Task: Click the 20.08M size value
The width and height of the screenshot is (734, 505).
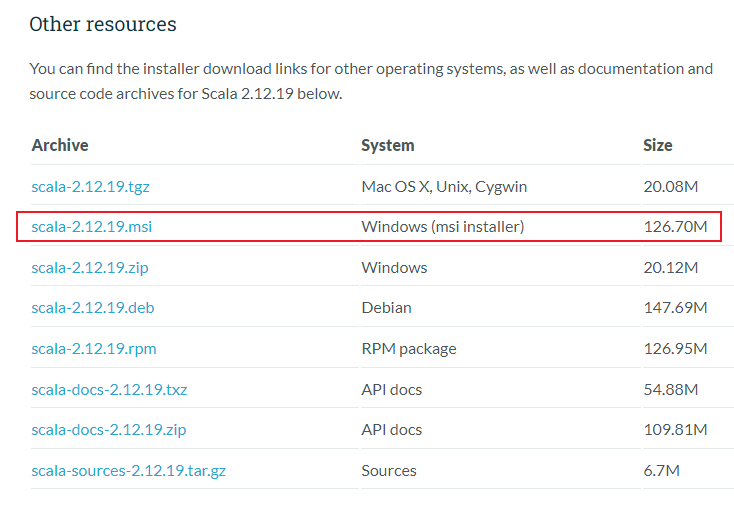Action: pos(670,187)
